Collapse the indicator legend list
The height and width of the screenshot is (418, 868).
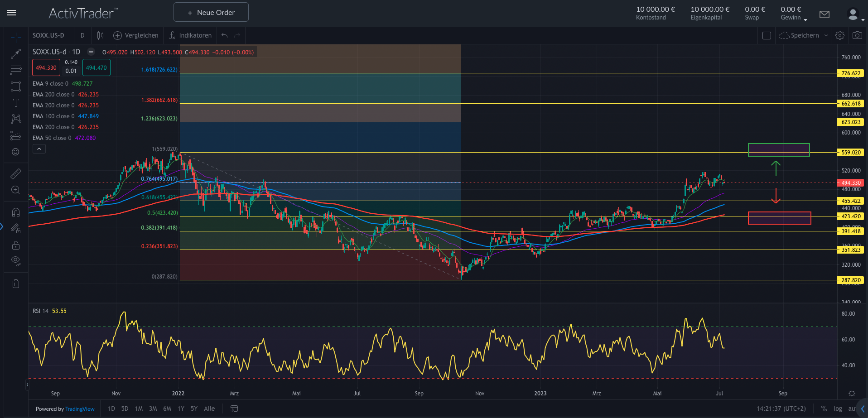coord(39,149)
